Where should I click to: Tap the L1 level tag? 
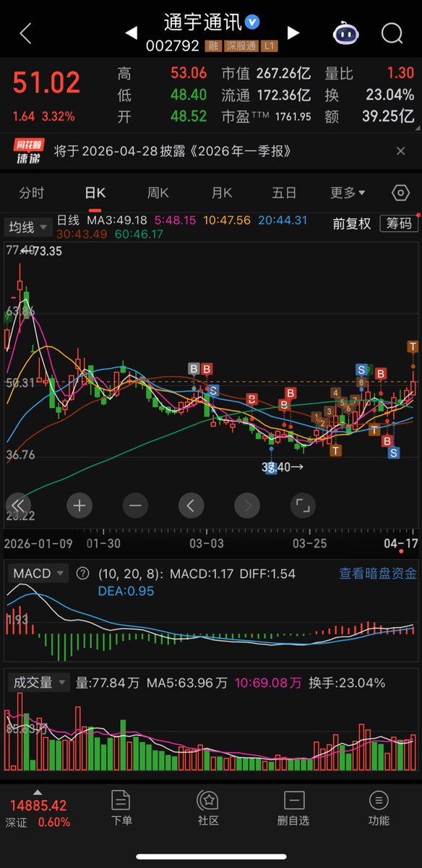point(270,46)
